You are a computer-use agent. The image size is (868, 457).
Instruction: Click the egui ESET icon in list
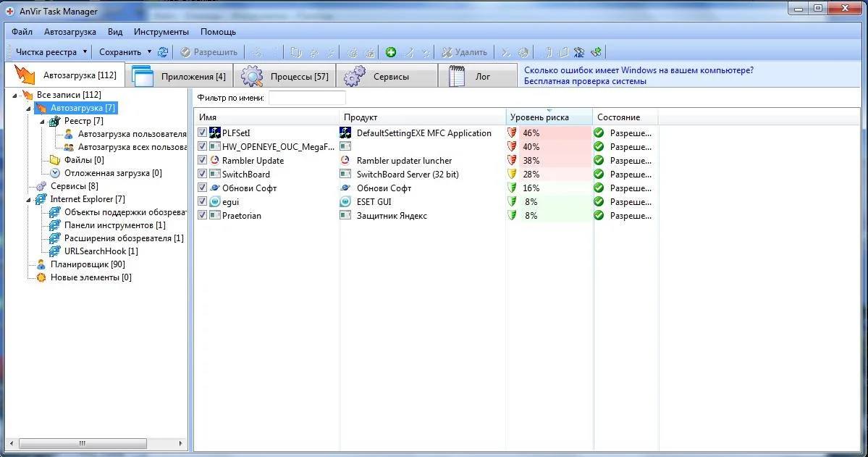click(x=215, y=202)
